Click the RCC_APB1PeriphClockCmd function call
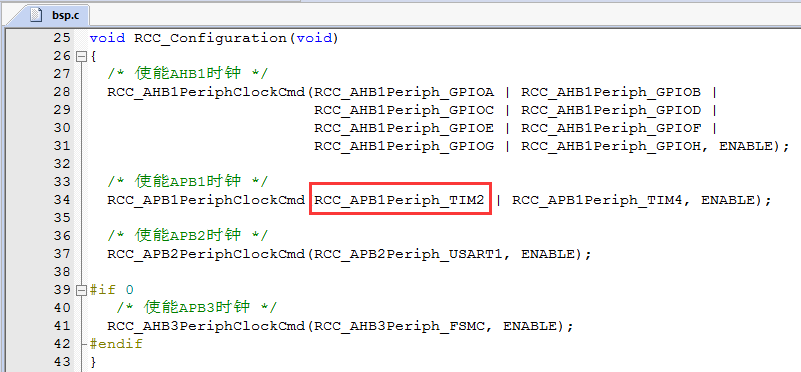The image size is (801, 372). coord(206,200)
